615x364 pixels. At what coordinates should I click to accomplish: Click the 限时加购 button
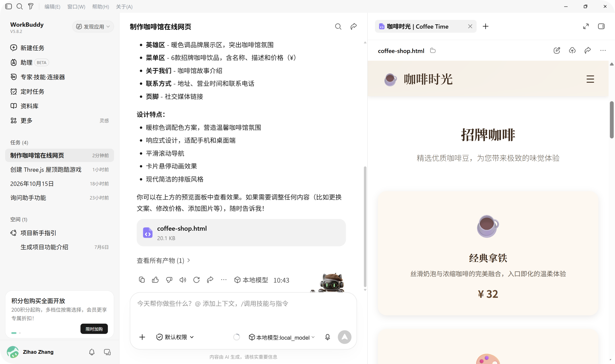(x=94, y=329)
